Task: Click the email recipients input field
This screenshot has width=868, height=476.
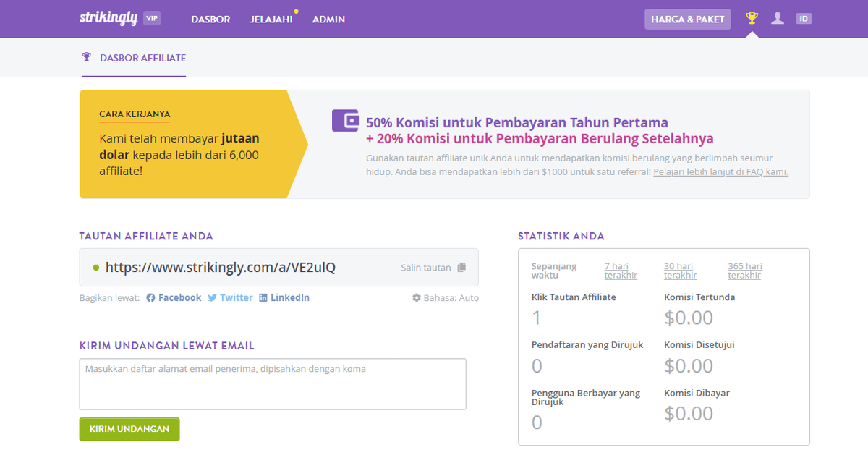Action: 273,383
